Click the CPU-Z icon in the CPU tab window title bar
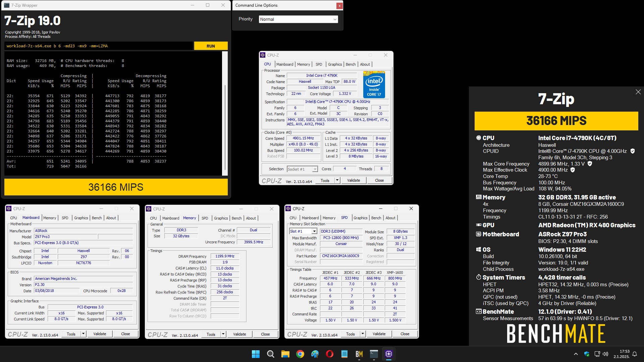644x362 pixels. coord(263,55)
